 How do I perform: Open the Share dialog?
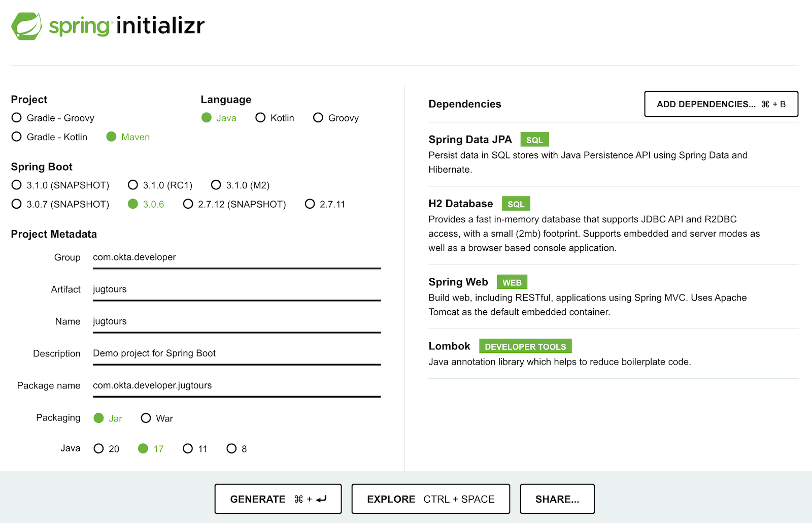[557, 499]
